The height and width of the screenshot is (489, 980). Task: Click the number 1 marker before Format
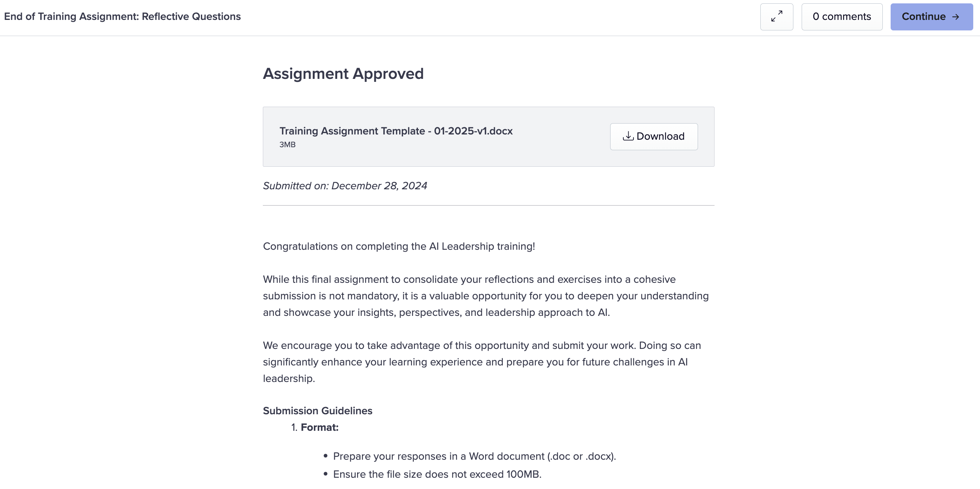[294, 427]
